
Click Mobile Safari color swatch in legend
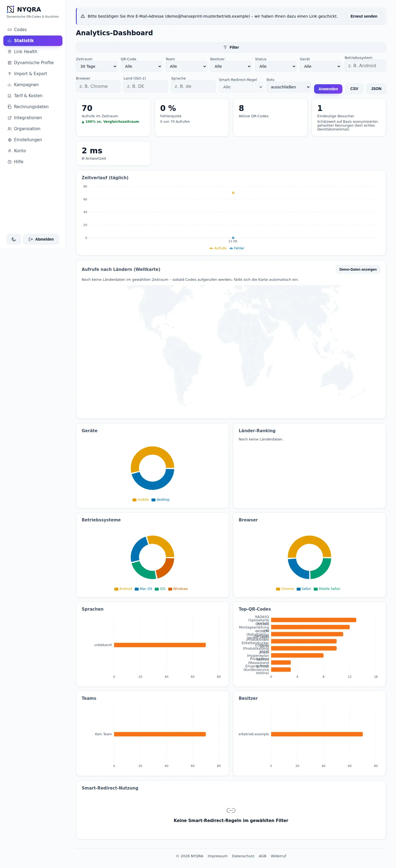[316, 589]
